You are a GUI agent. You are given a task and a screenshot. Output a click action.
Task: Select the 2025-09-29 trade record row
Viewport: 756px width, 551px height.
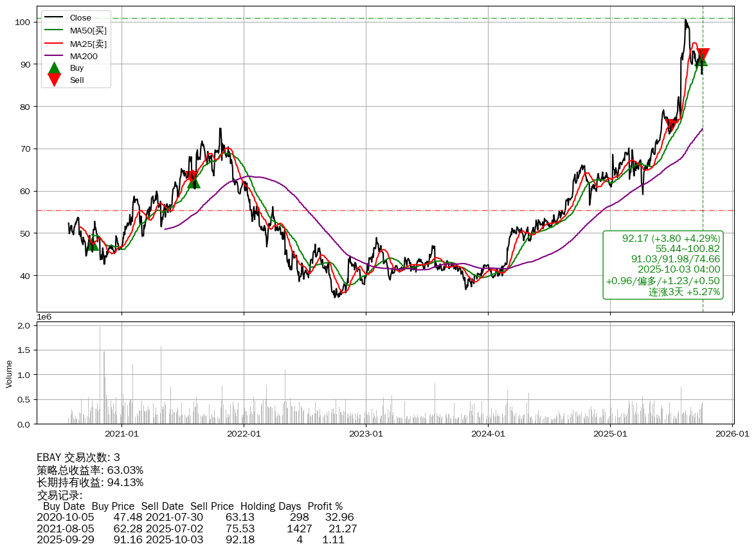coord(190,540)
